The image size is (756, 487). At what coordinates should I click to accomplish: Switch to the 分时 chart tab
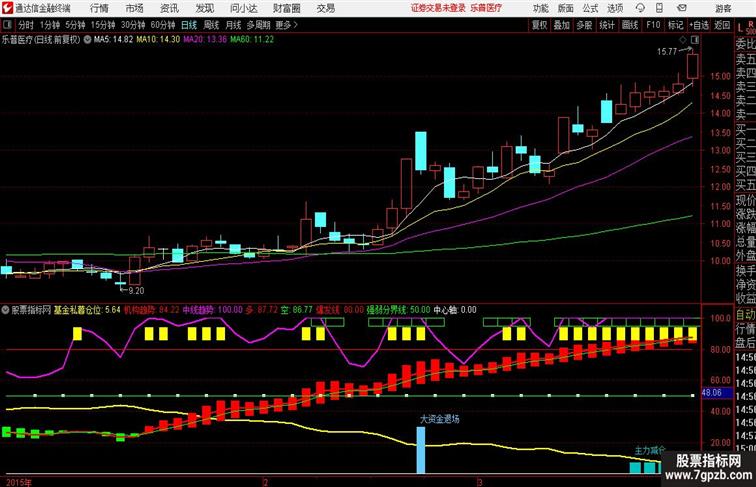pyautogui.click(x=26, y=25)
